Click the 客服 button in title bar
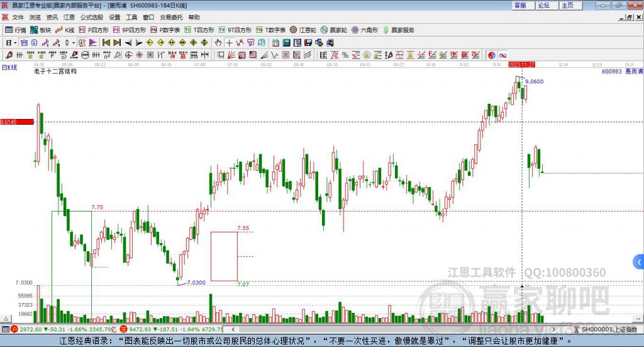This screenshot has height=347, width=644. pos(523,5)
